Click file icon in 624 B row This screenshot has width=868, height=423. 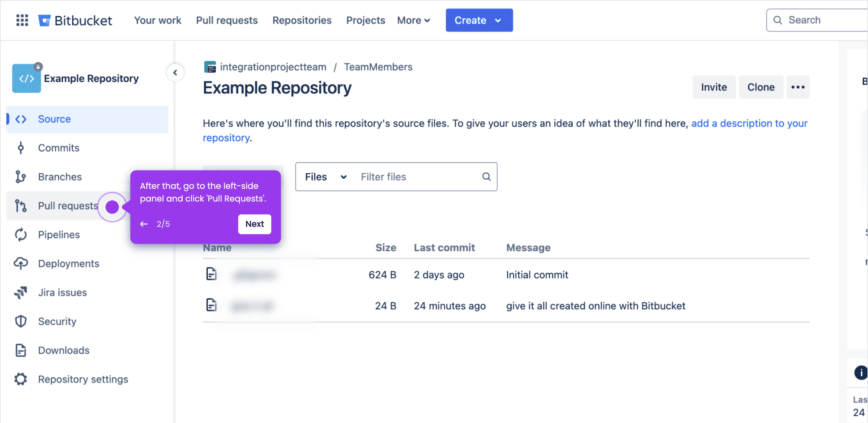click(211, 274)
